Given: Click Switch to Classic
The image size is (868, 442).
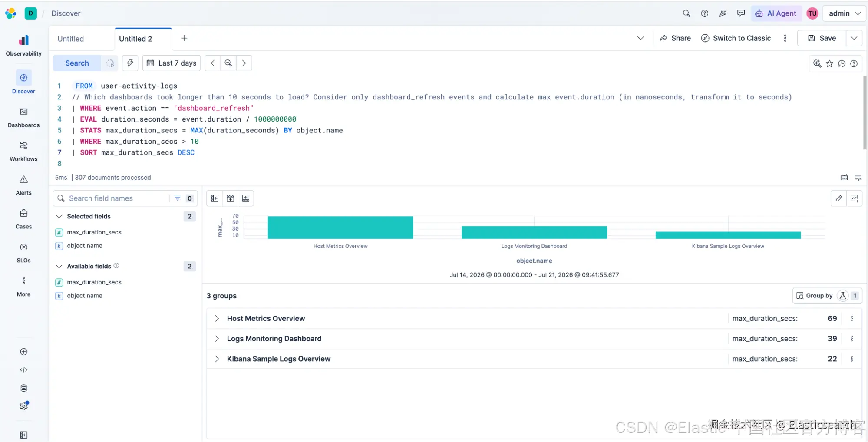Looking at the screenshot, I should click(x=736, y=38).
